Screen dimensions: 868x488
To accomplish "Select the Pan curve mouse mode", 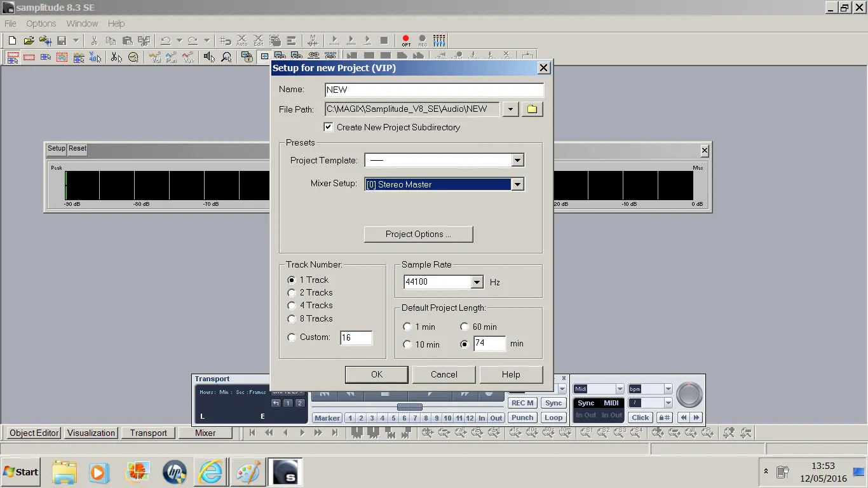I will tap(172, 57).
